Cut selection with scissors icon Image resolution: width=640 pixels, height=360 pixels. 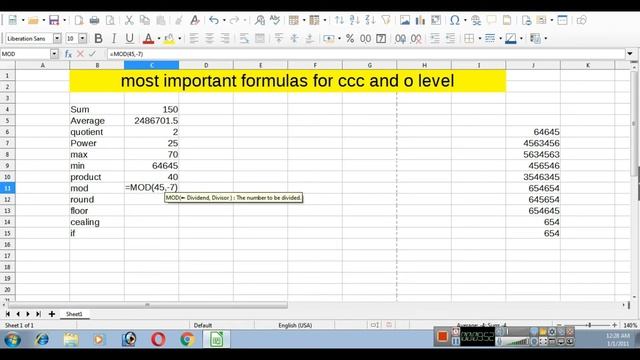[x=129, y=20]
